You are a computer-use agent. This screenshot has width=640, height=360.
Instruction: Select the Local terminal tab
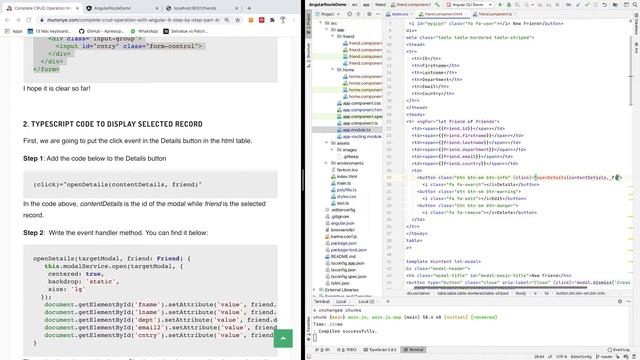click(x=341, y=302)
